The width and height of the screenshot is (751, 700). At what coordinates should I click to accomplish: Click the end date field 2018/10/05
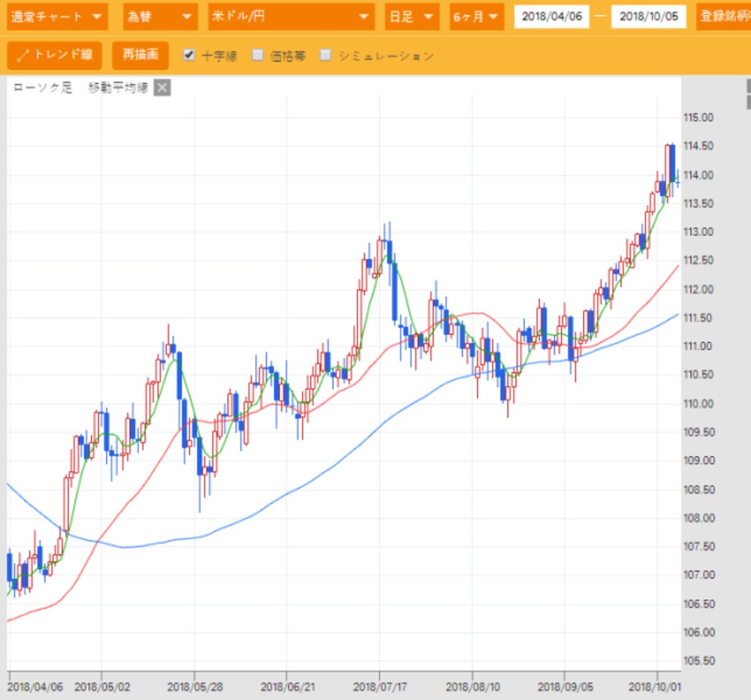pyautogui.click(x=649, y=17)
